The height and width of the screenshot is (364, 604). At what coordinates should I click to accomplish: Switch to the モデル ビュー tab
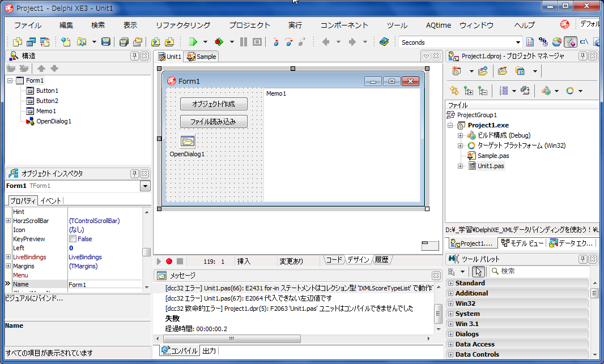pyautogui.click(x=522, y=243)
